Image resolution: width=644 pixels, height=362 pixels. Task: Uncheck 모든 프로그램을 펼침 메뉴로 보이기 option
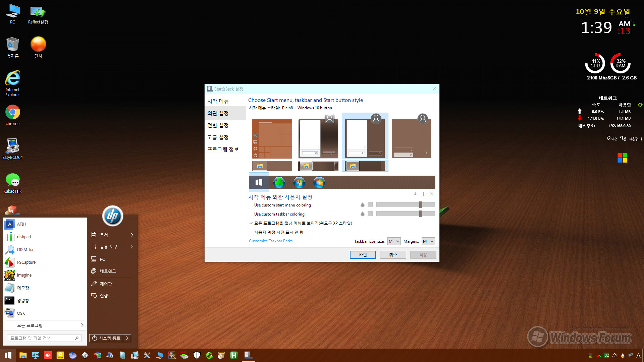tap(251, 223)
